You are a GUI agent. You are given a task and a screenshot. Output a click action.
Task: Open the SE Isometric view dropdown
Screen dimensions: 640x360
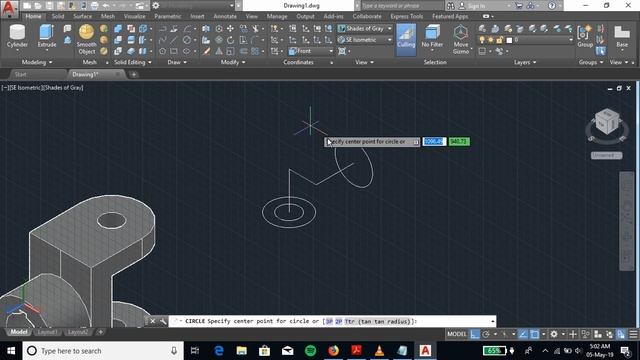(x=365, y=40)
